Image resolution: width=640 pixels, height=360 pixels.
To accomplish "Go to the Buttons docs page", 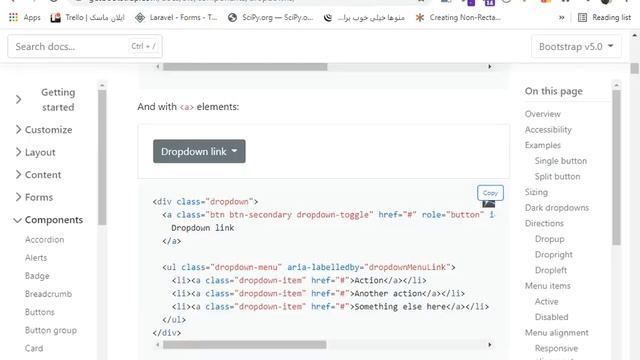I will pyautogui.click(x=40, y=312).
